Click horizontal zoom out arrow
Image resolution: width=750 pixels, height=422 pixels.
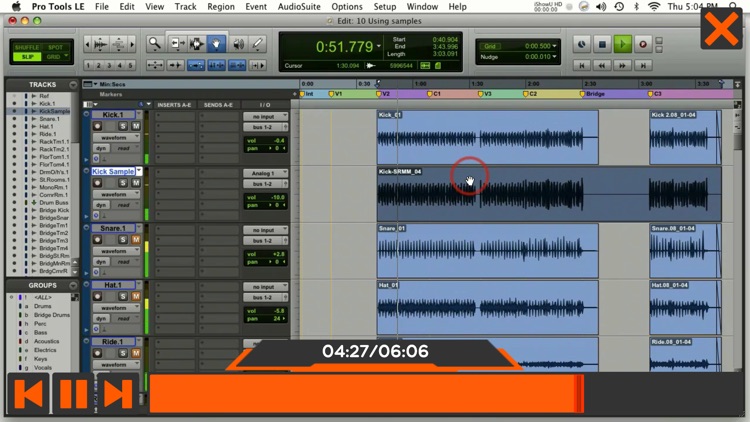[87, 44]
